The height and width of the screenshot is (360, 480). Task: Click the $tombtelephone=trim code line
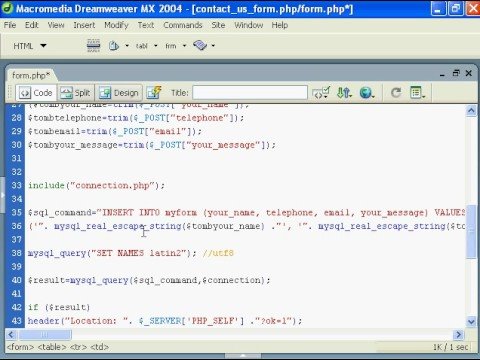tap(136, 118)
